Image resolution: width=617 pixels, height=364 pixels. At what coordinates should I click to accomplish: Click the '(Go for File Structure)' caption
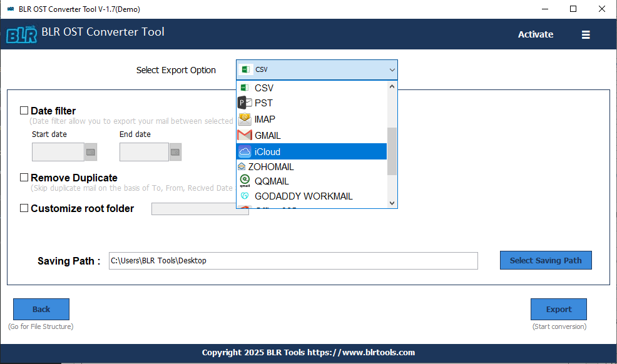[41, 326]
